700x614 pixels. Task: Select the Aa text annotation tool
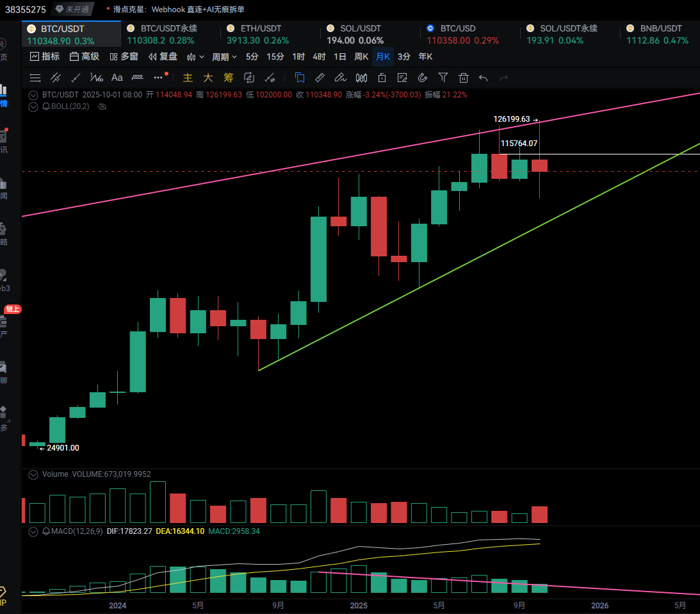click(117, 78)
